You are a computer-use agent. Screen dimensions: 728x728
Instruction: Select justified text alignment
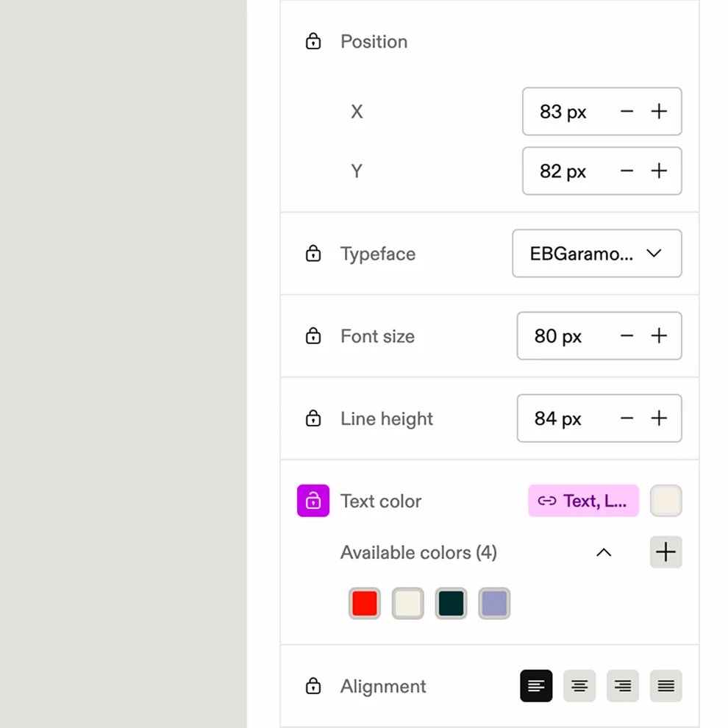[665, 686]
